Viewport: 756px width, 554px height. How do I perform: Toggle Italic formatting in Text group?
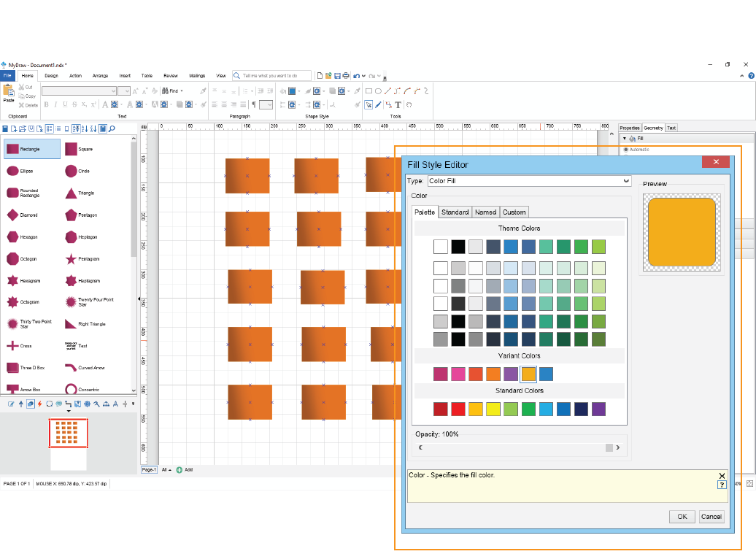coord(55,104)
